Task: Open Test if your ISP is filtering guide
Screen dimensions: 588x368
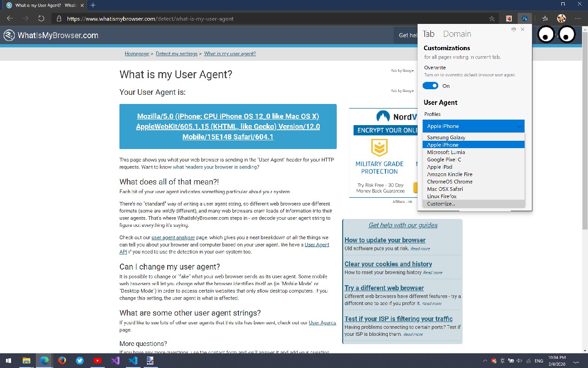Action: pos(398,319)
